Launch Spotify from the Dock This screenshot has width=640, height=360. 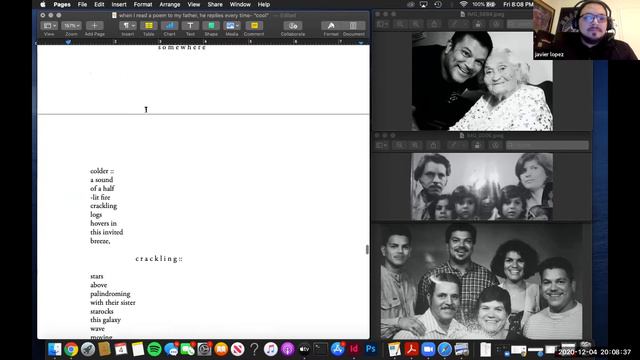(154, 349)
